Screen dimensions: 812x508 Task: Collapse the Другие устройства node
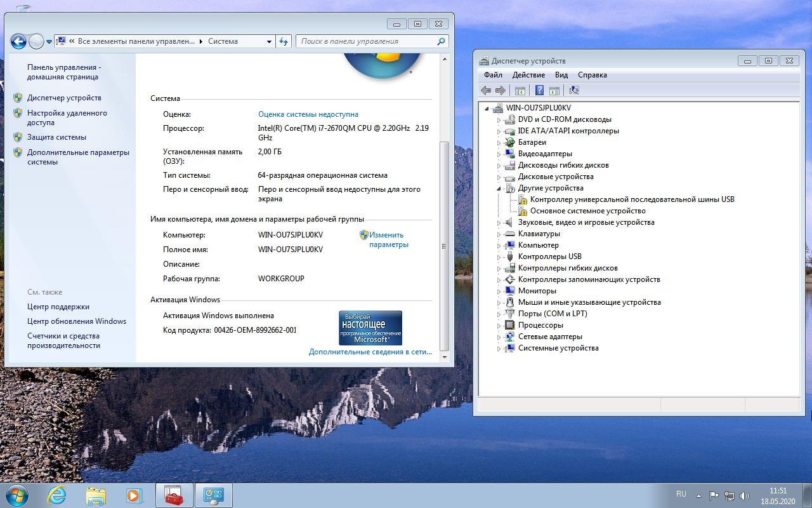click(499, 189)
